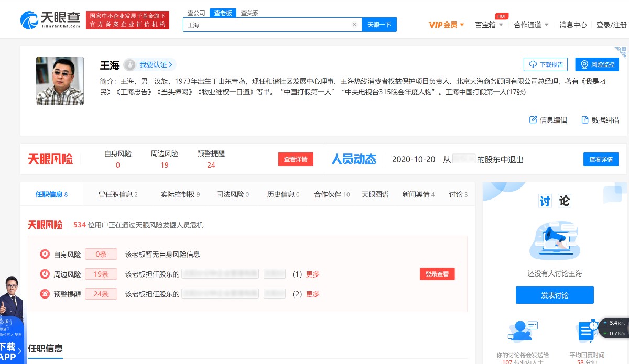The image size is (629, 364).
Task: Select the 查关系 search tab
Action: pos(250,13)
